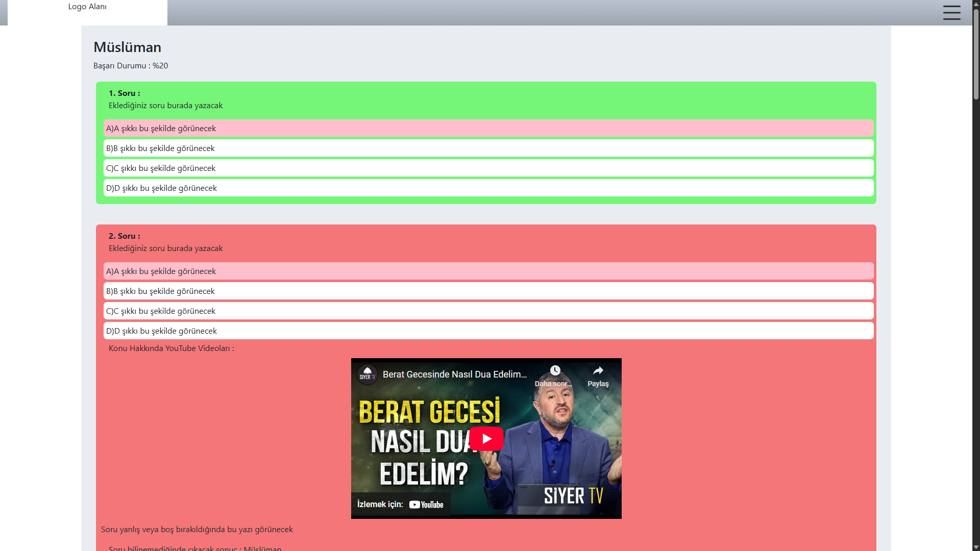Screen dimensions: 980x551
Task: Open the Siyer TV channel avatar
Action: tap(367, 374)
